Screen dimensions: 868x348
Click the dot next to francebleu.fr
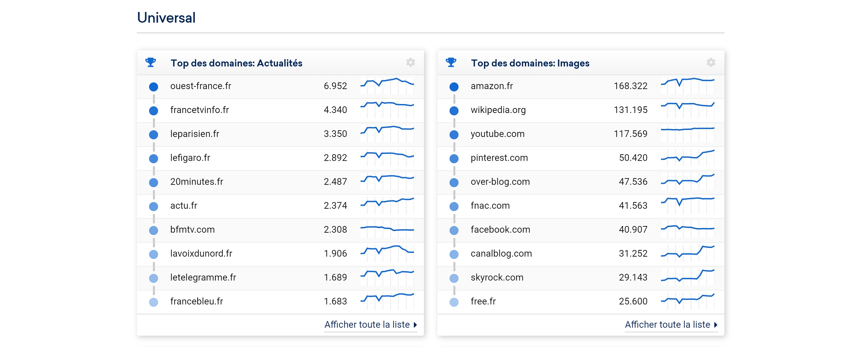[x=154, y=302]
